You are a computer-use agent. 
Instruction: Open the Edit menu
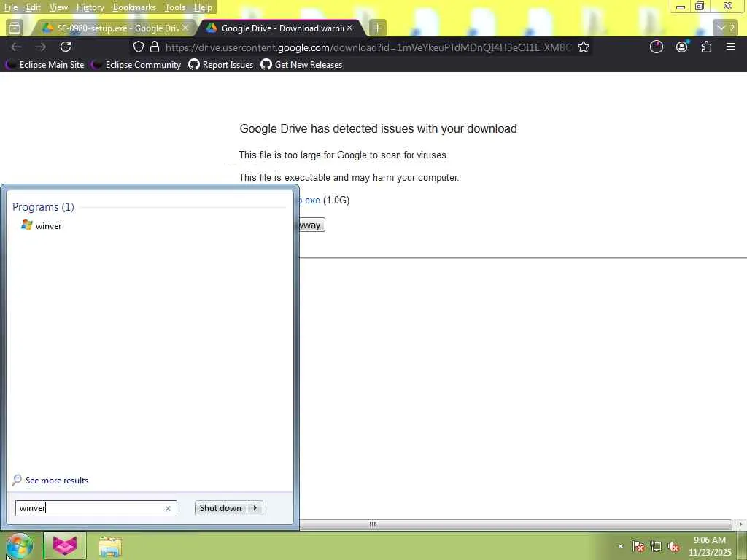[33, 7]
